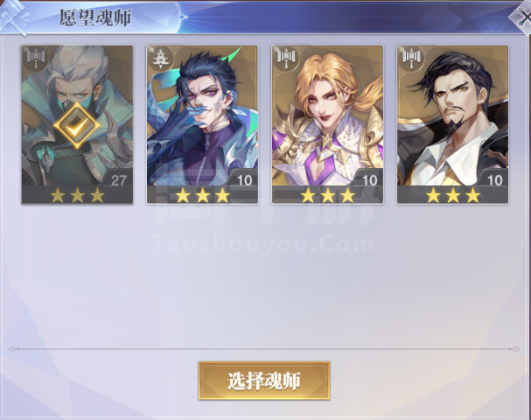
Task: Click three-star rating under bearded man
Action: (452, 195)
